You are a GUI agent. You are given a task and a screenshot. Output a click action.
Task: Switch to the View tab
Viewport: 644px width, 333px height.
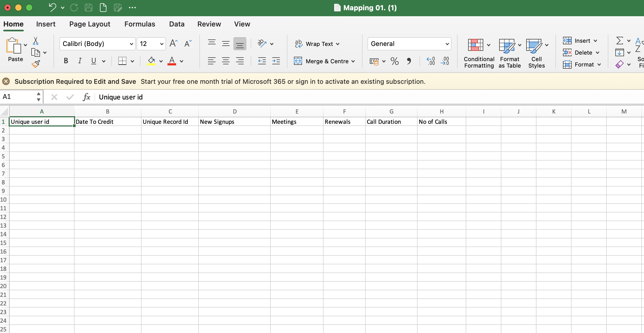coord(242,24)
